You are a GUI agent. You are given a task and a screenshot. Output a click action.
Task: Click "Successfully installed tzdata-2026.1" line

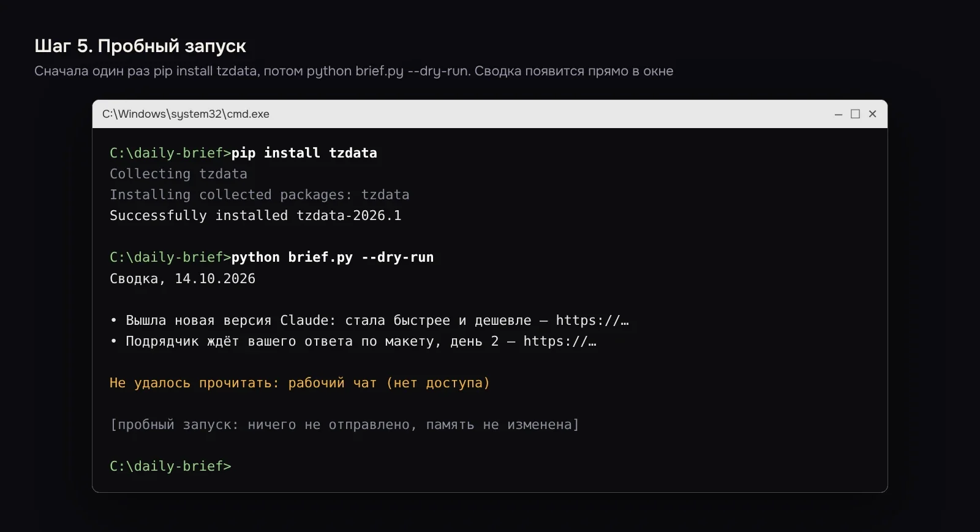255,216
